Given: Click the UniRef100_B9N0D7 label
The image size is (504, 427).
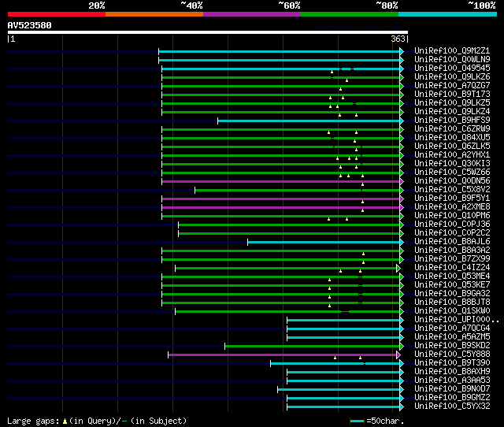Looking at the screenshot, I should [x=452, y=389].
